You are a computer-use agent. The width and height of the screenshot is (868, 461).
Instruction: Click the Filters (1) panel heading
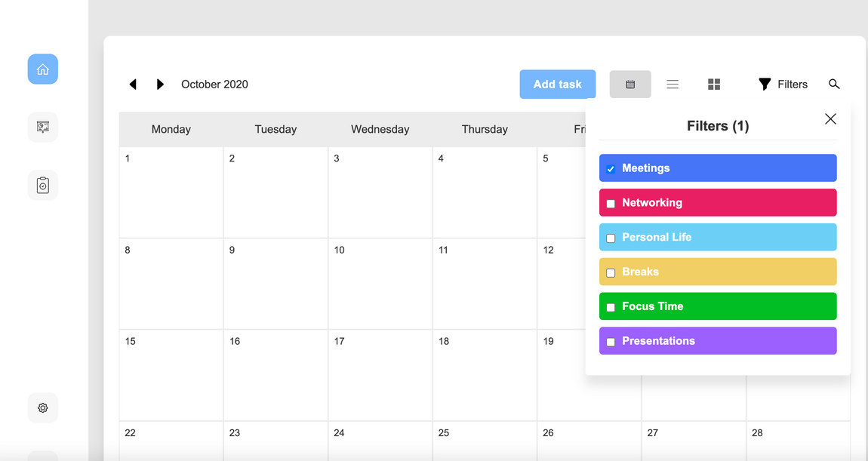click(718, 126)
